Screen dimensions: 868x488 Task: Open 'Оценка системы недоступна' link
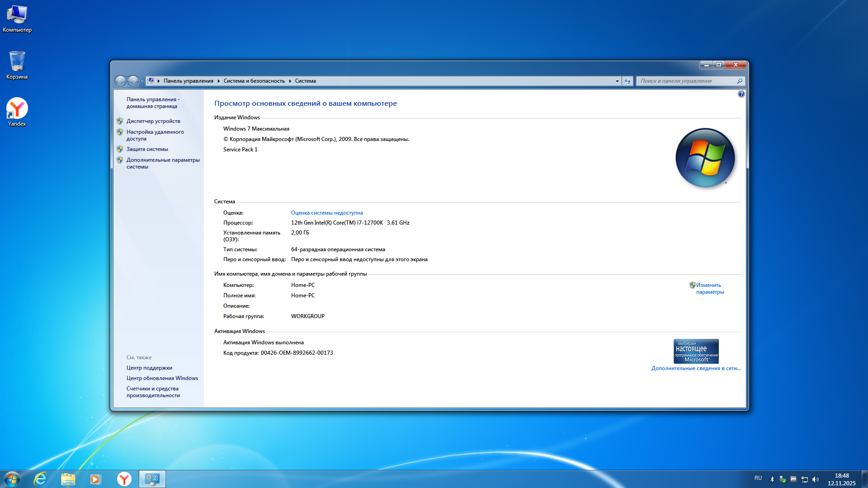[327, 213]
